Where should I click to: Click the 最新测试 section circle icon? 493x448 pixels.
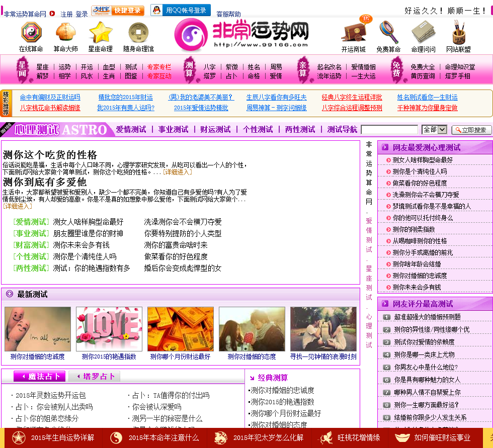point(10,294)
